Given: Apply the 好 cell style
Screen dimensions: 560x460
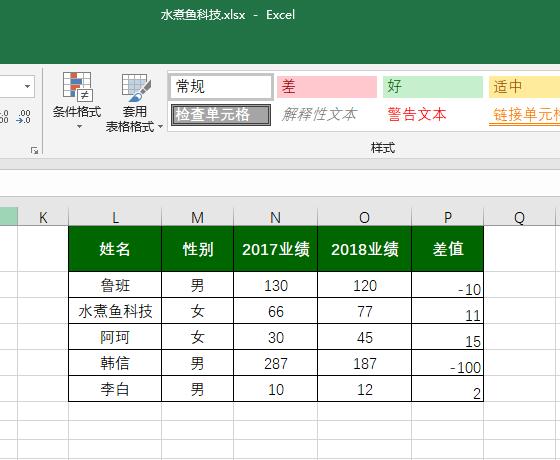Looking at the screenshot, I should pyautogui.click(x=433, y=86).
